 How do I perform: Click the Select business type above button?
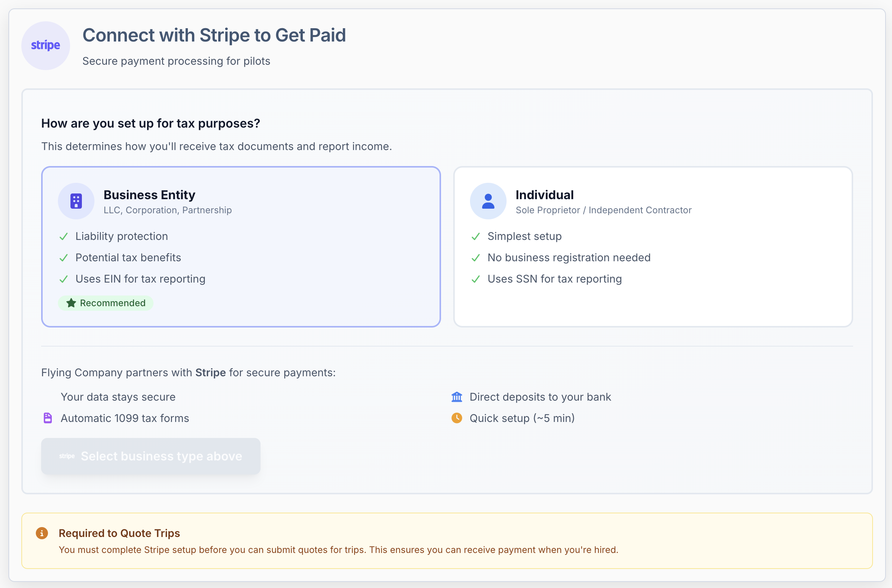tap(151, 456)
